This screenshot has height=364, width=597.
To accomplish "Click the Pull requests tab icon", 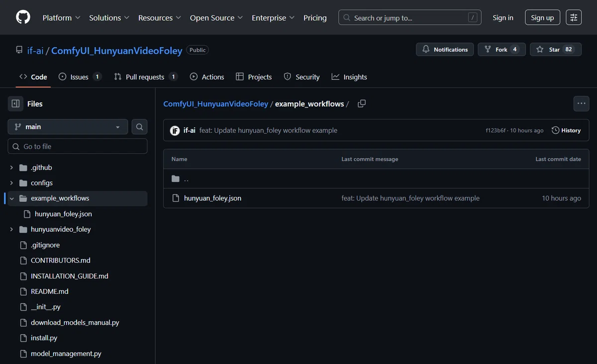I will [118, 77].
